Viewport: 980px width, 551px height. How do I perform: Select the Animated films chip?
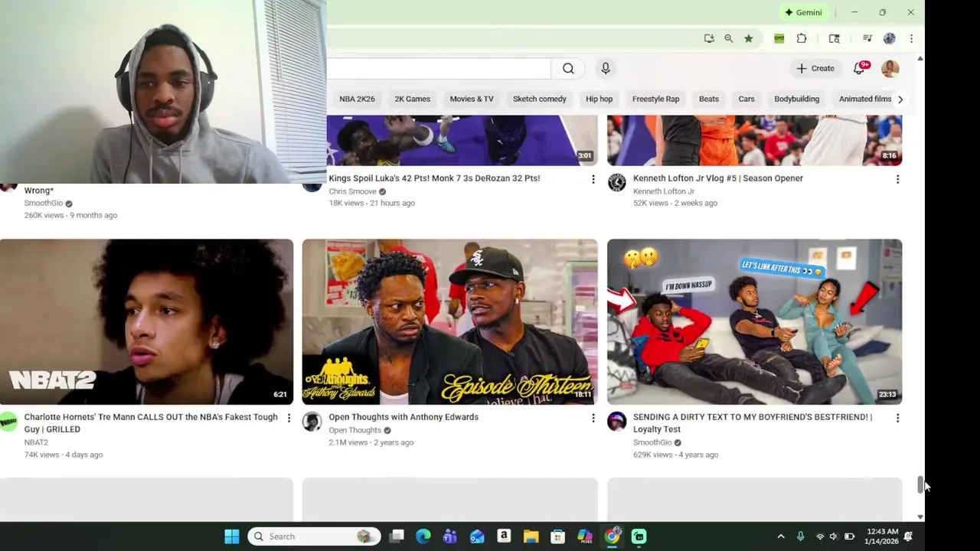pos(864,99)
